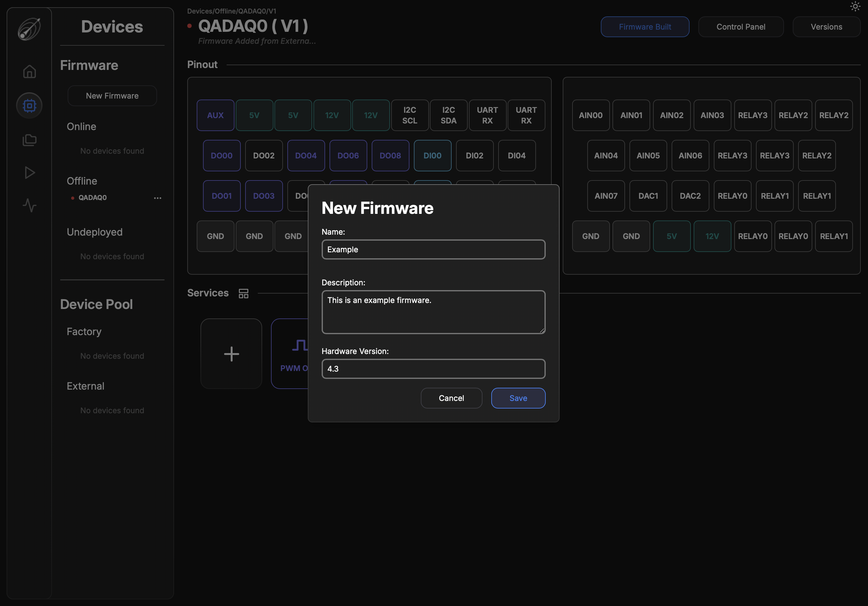Click Save in New Firmware dialog
Image resolution: width=868 pixels, height=606 pixels.
coord(518,398)
